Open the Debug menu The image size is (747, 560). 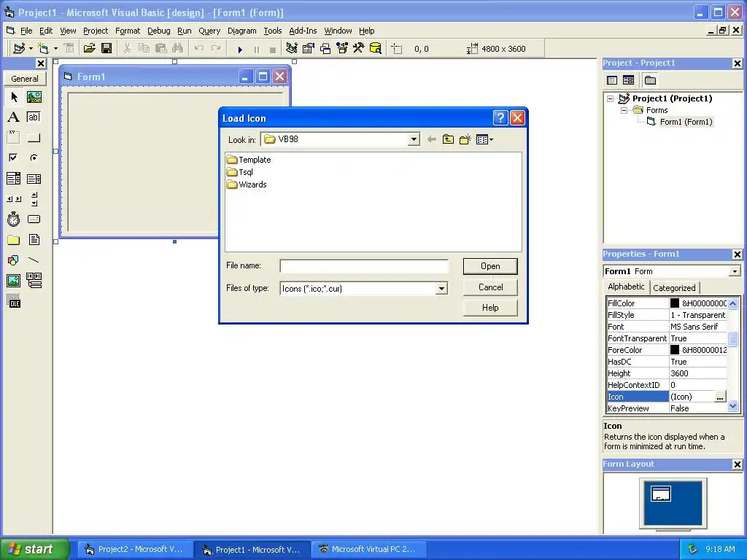pos(158,31)
